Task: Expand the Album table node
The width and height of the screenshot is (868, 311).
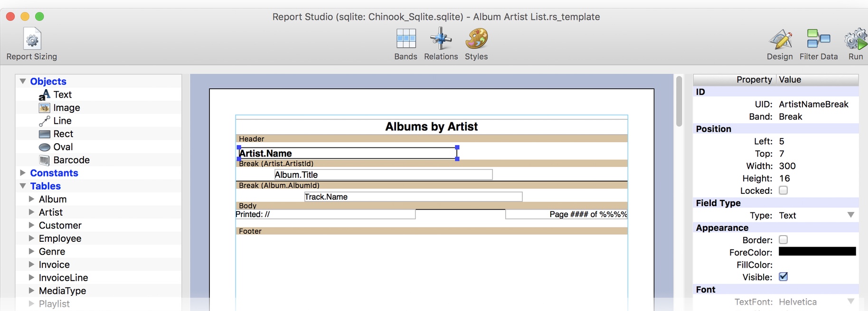Action: coord(31,199)
